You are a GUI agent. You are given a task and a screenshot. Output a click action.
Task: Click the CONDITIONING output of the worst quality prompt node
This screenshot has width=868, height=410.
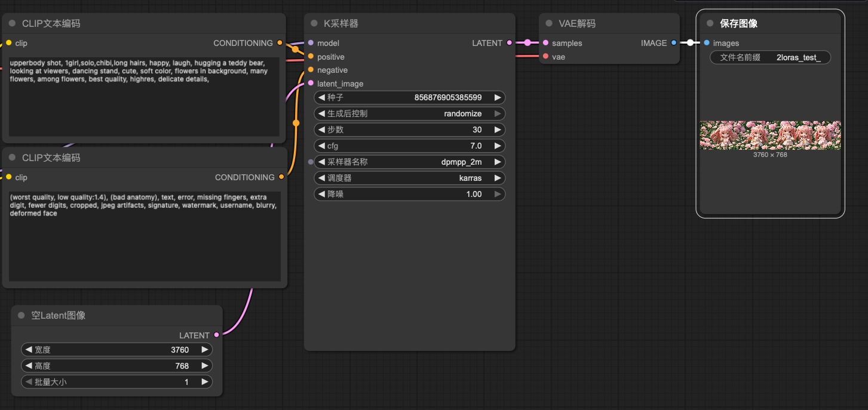point(281,177)
